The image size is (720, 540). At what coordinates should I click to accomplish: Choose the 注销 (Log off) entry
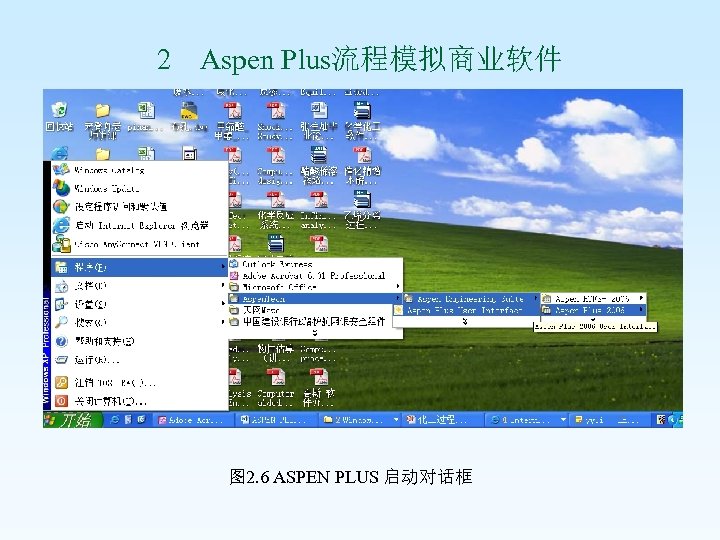tap(140, 382)
